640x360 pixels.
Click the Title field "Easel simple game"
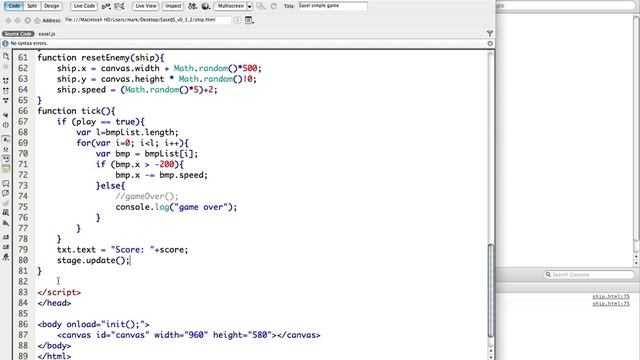pyautogui.click(x=332, y=6)
